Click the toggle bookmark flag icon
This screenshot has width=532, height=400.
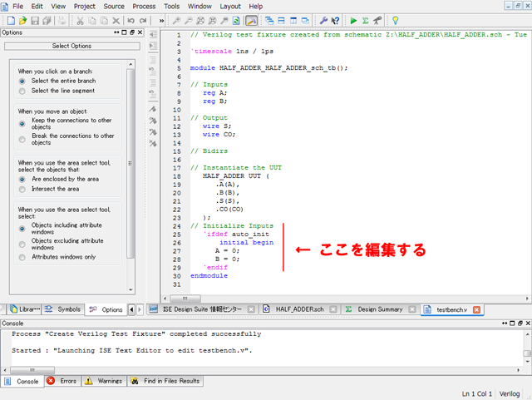point(153,109)
